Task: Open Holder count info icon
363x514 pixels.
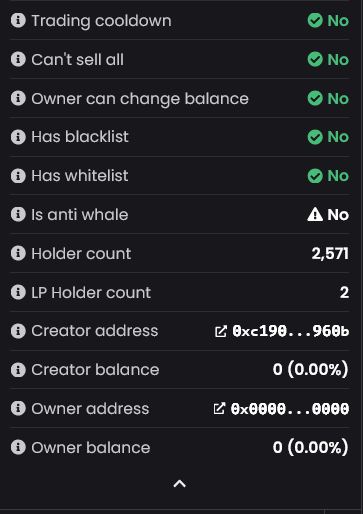Action: 18,253
